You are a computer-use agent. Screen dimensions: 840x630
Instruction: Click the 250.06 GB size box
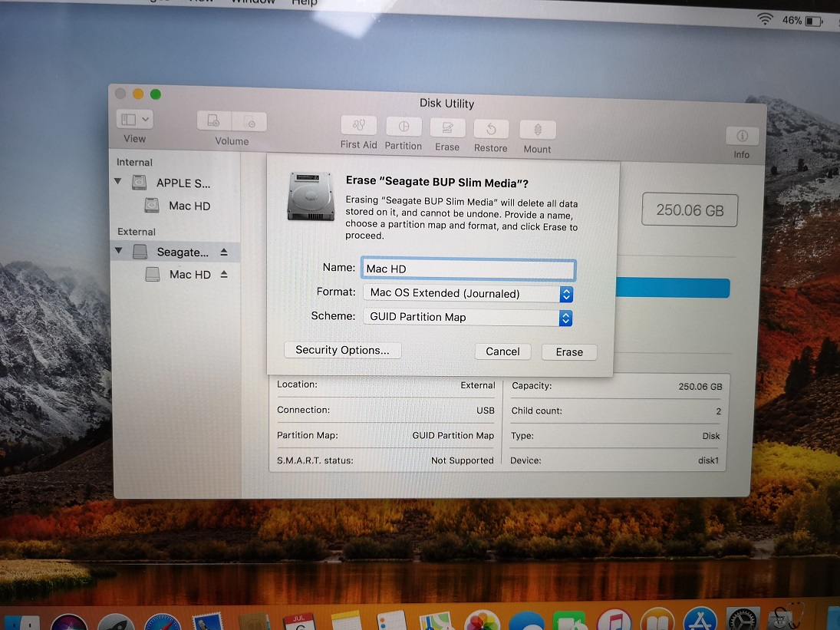(x=690, y=210)
